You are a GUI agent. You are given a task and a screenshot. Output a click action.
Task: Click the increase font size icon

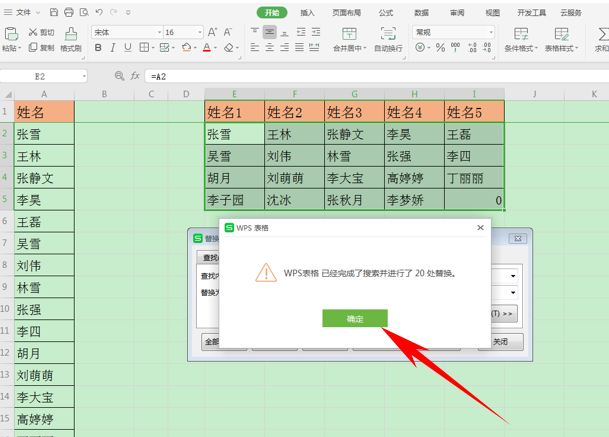(212, 32)
